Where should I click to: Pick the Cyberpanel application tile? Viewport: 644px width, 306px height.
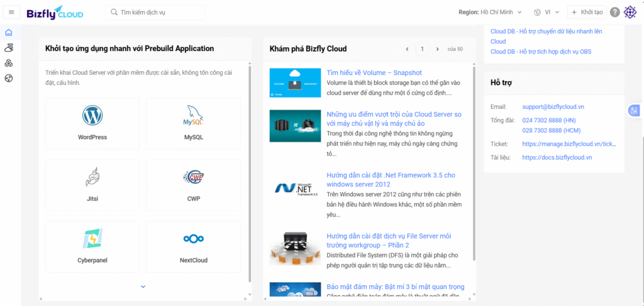(92, 246)
